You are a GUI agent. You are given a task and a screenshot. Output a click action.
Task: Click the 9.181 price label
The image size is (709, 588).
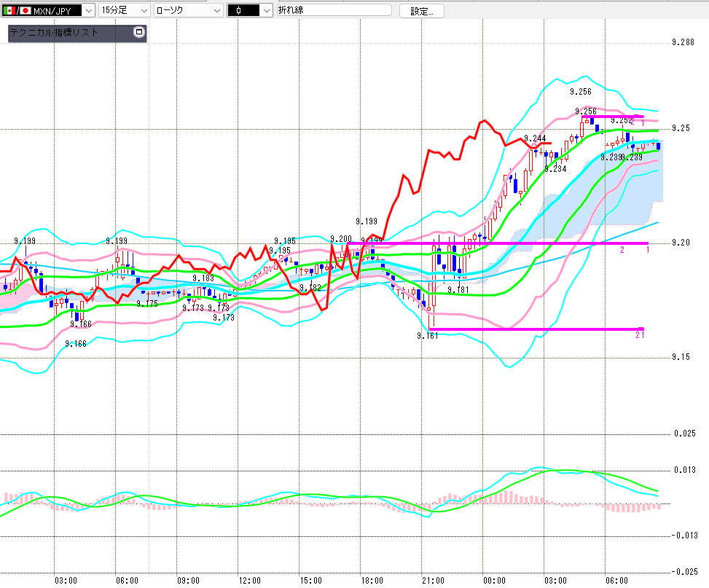tap(458, 289)
